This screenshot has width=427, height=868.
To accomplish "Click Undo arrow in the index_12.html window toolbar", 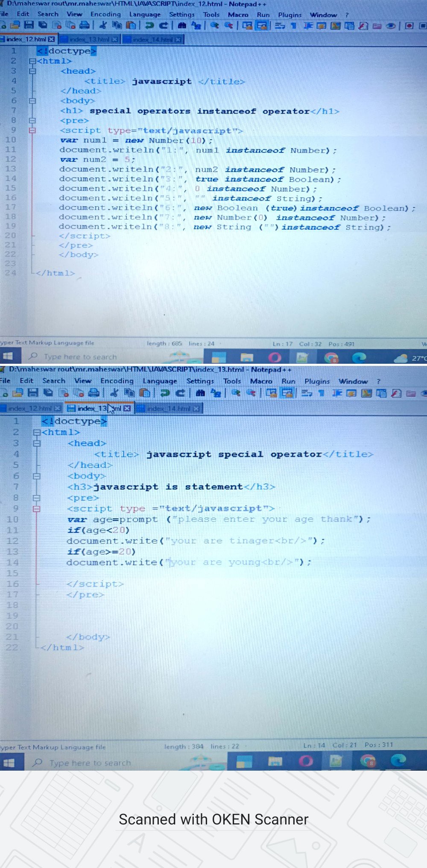I will pyautogui.click(x=149, y=26).
